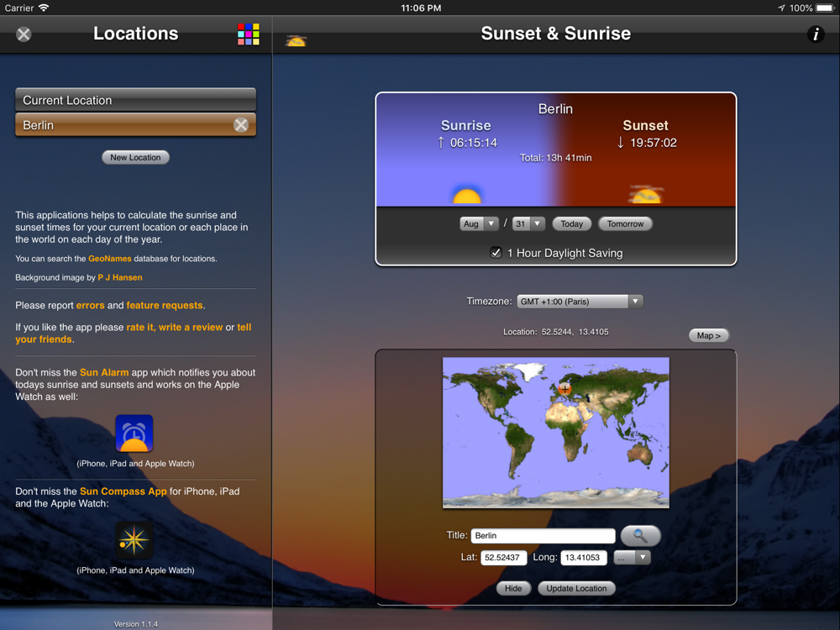The height and width of the screenshot is (630, 840).
Task: Tap the Berlin crosshair marker on map
Action: [564, 388]
